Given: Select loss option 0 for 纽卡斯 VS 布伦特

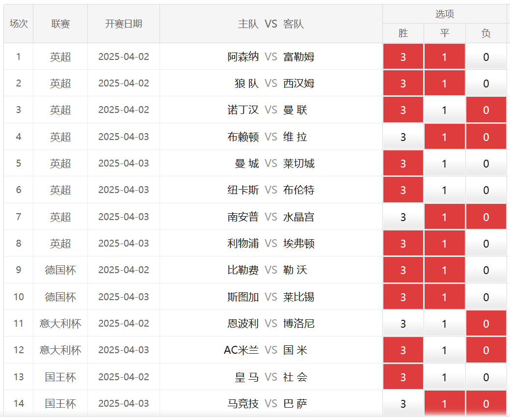Looking at the screenshot, I should click(x=486, y=190).
